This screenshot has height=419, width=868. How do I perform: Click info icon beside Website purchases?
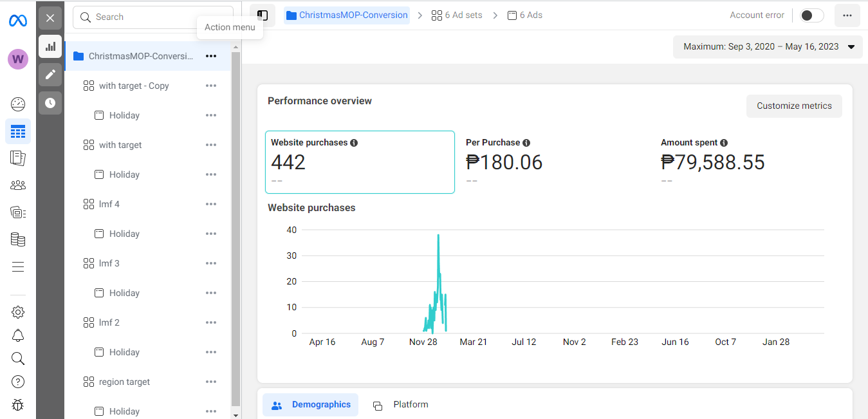354,143
